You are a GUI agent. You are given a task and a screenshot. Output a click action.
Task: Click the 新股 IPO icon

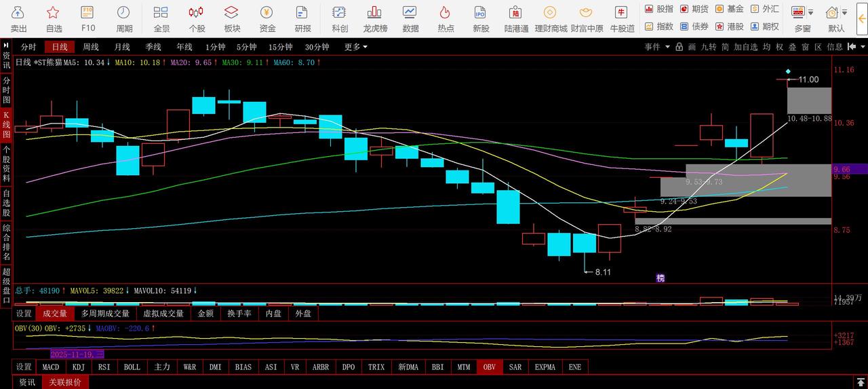tap(481, 18)
